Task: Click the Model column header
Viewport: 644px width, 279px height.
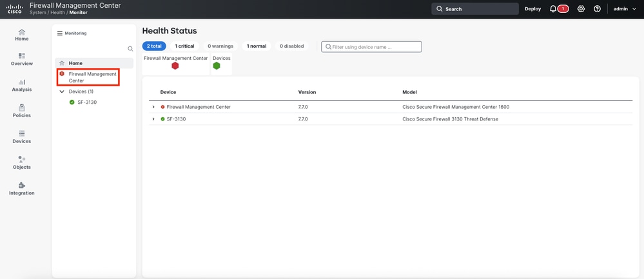Action: pyautogui.click(x=409, y=92)
